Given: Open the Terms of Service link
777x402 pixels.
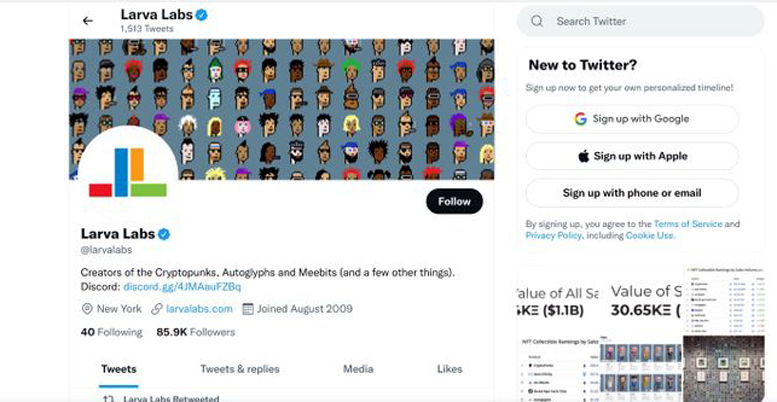Looking at the screenshot, I should tap(688, 224).
